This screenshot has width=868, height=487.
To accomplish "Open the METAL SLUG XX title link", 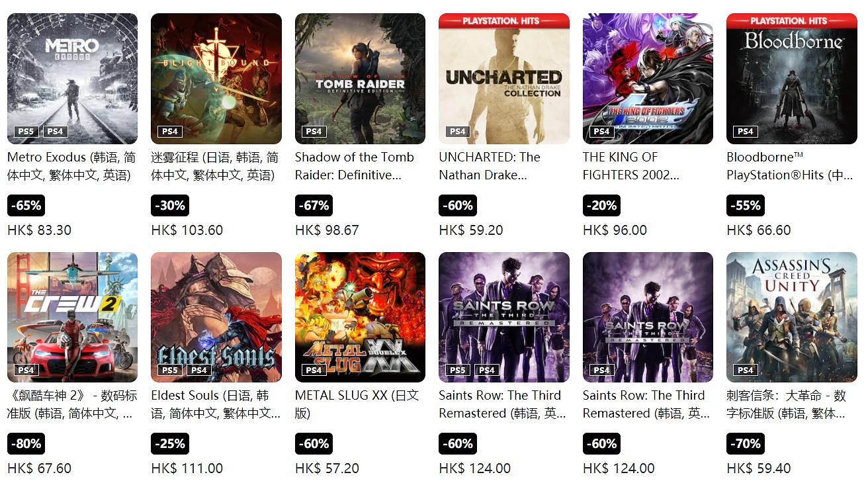I will pyautogui.click(x=357, y=404).
